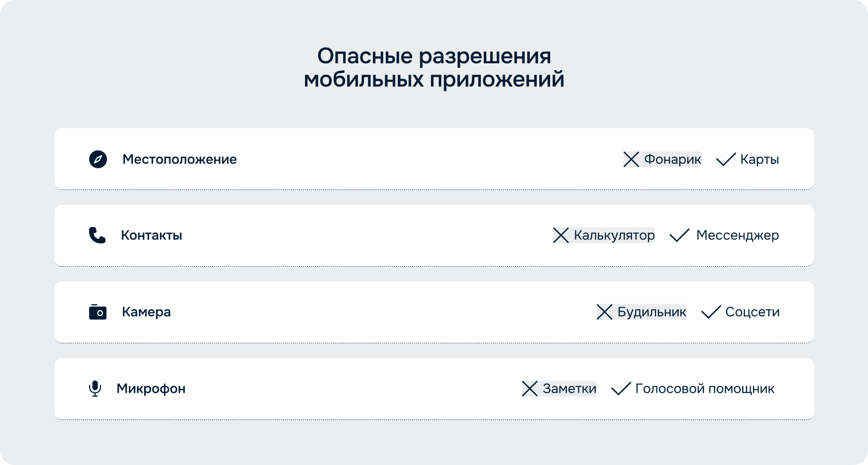Viewport: 868px width, 465px height.
Task: Click the cross icon next to Будильник
Action: (x=605, y=312)
